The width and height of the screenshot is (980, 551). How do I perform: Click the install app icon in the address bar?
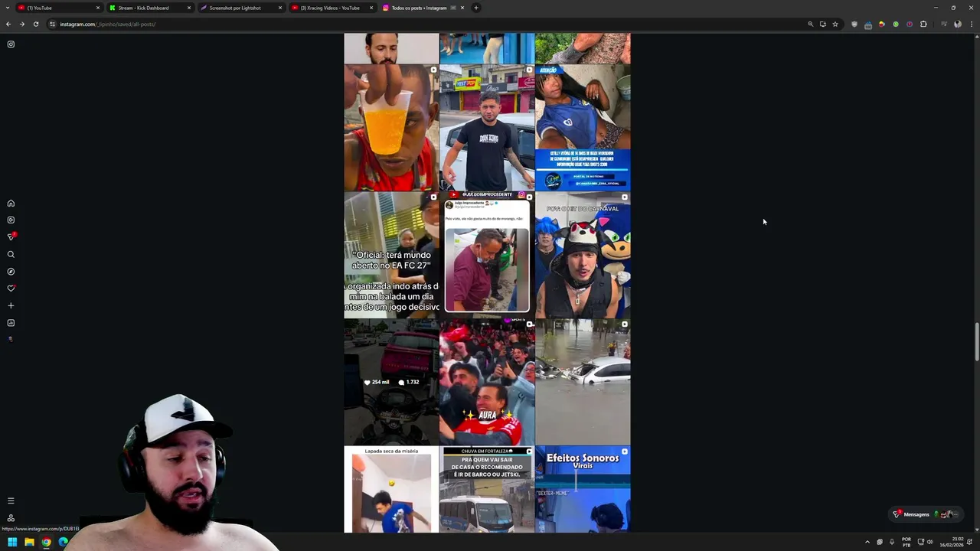click(823, 24)
